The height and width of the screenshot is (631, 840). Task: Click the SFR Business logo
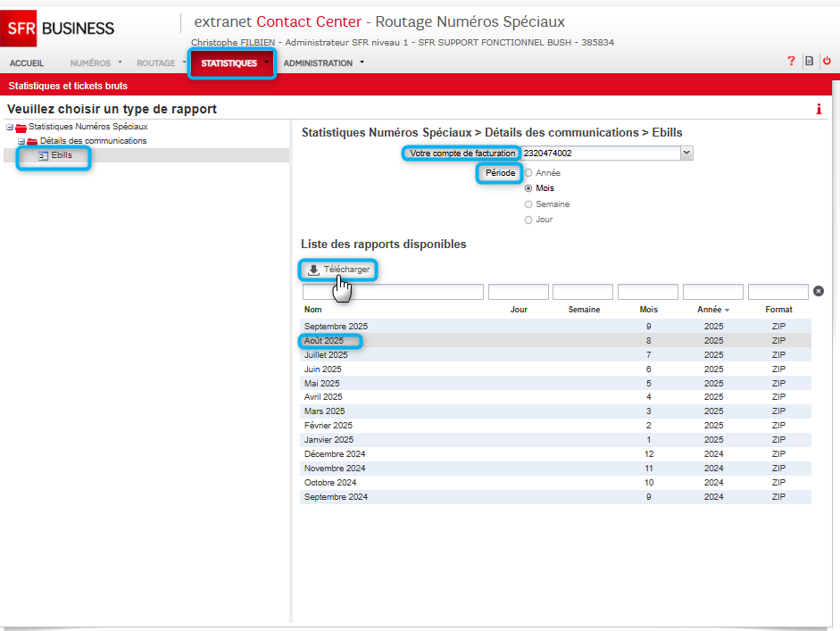click(x=62, y=29)
